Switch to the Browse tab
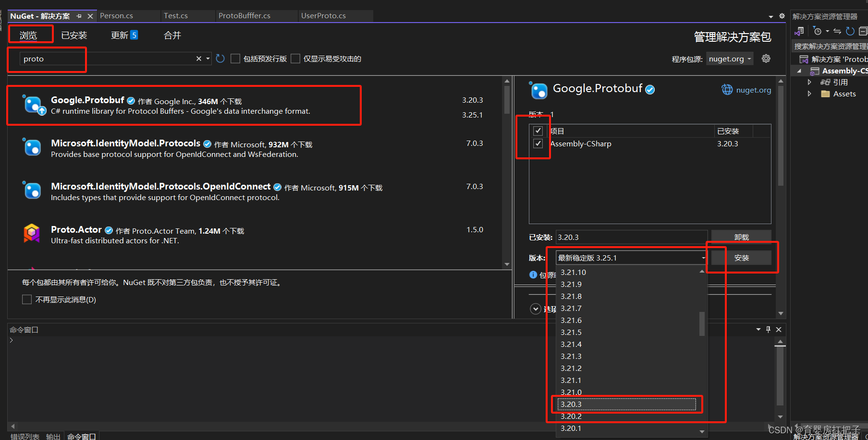This screenshot has width=868, height=440. [28, 36]
